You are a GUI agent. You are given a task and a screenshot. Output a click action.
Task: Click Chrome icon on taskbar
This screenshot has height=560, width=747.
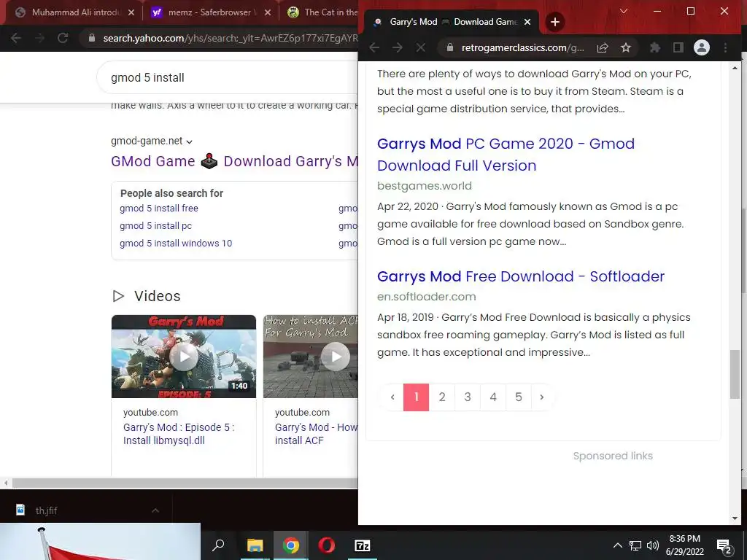tap(290, 545)
